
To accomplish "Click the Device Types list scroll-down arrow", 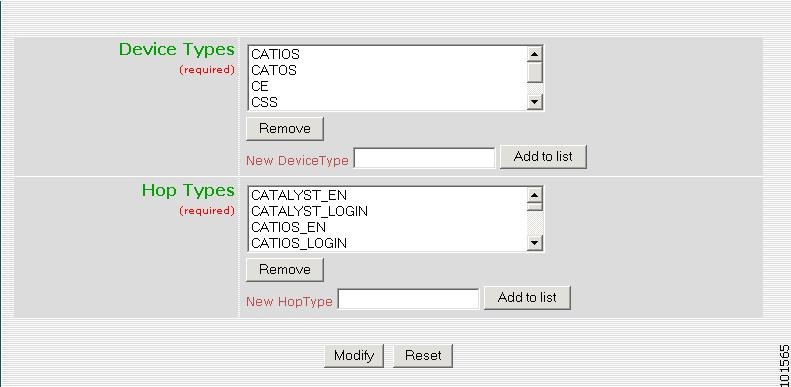I will pyautogui.click(x=534, y=102).
